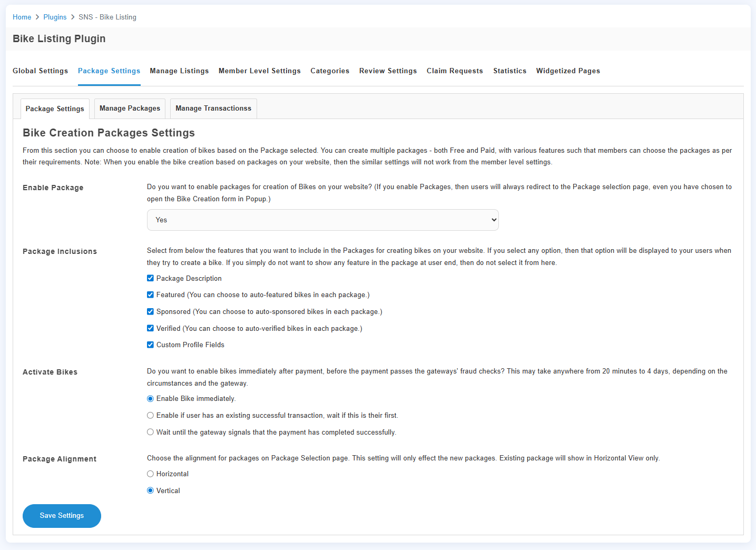Viewport: 756px width, 550px height.
Task: Click the Save Settings button
Action: (x=62, y=516)
